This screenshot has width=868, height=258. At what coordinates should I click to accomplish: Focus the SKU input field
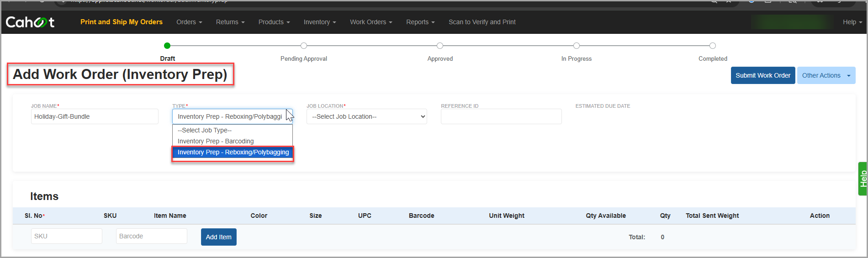point(67,236)
